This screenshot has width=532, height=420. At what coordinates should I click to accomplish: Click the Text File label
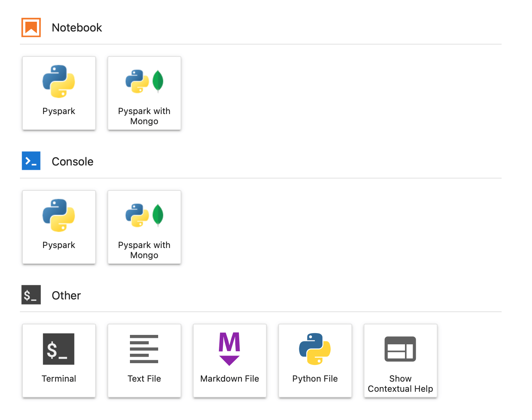[144, 379]
